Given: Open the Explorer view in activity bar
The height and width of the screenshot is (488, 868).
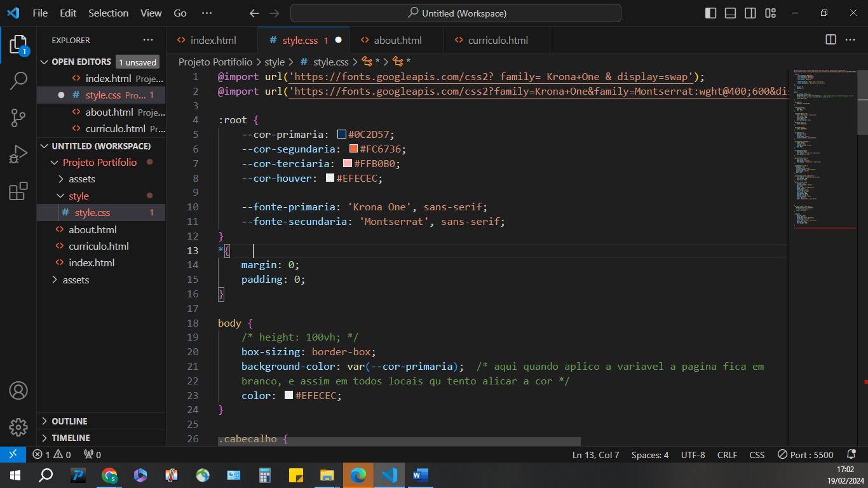Looking at the screenshot, I should (x=18, y=45).
